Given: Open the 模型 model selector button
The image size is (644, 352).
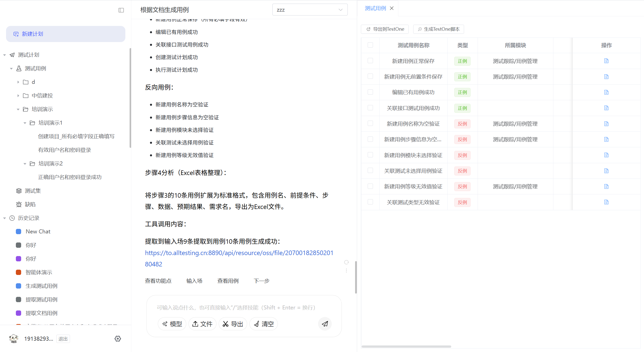Looking at the screenshot, I should (x=172, y=324).
